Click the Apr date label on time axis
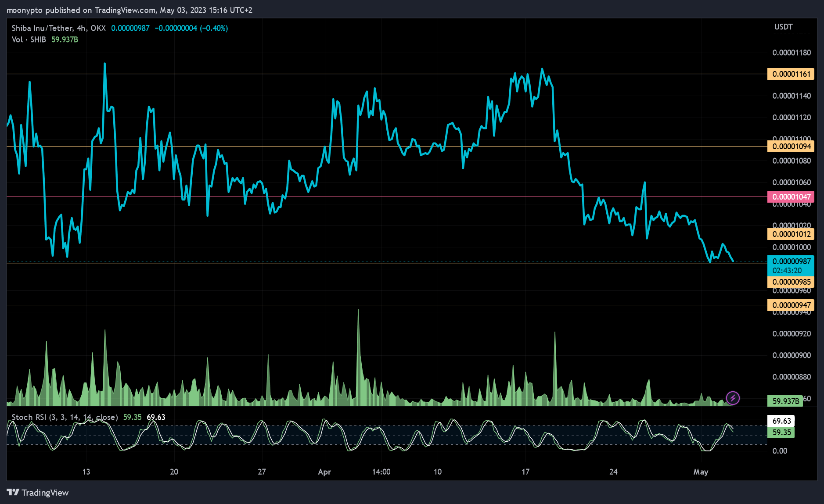Image resolution: width=824 pixels, height=504 pixels. (324, 472)
